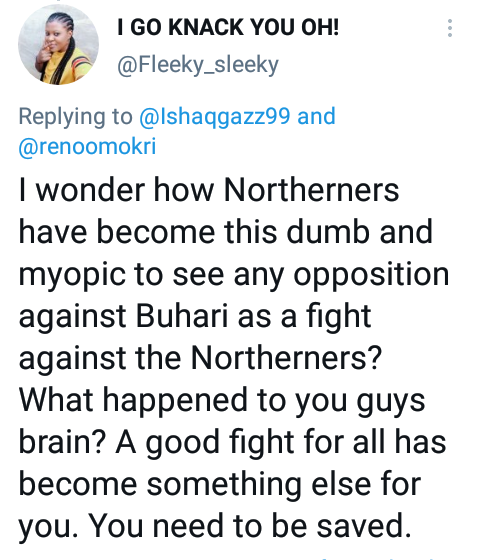Tap the line 'against Buhari as a fight'
This screenshot has width=480, height=560.
click(195, 318)
